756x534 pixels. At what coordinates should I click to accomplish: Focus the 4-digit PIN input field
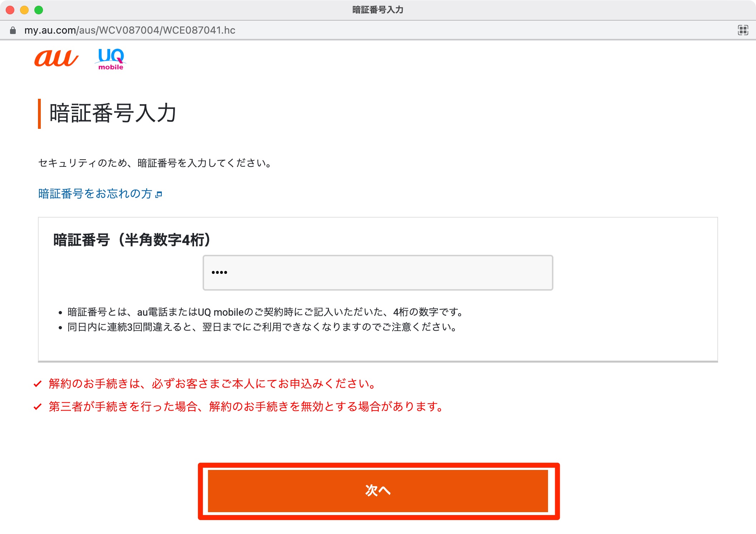pyautogui.click(x=378, y=273)
